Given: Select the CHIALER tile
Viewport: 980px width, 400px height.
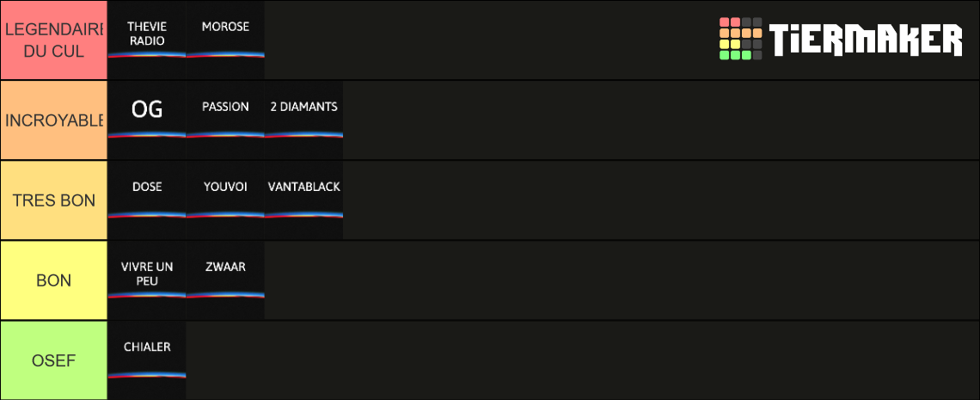Looking at the screenshot, I should click(147, 360).
